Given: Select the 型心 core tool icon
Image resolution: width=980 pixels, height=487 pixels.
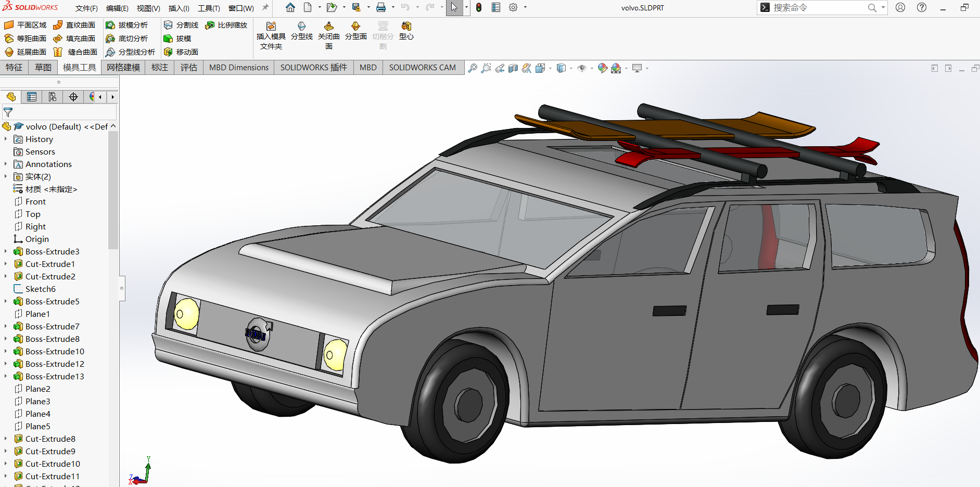Looking at the screenshot, I should (406, 31).
